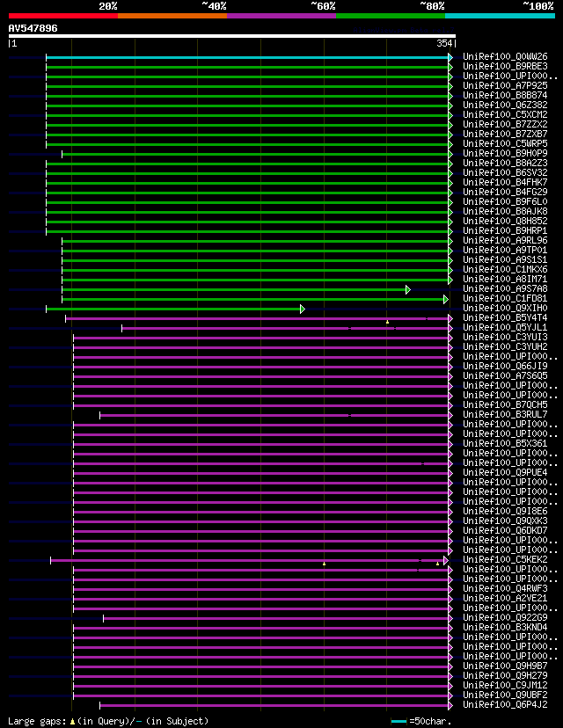The image size is (563, 728).
Task: Select the UniRef100_Q9H9B7 label
Action: [506, 666]
